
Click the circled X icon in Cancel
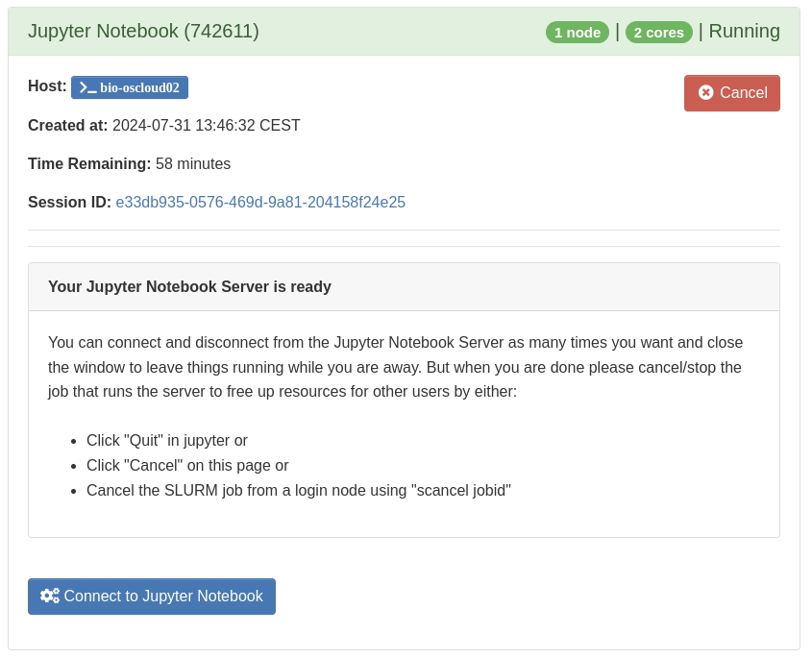(x=706, y=92)
